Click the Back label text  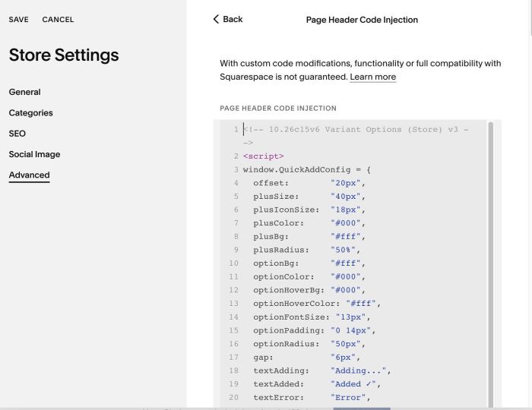point(233,19)
